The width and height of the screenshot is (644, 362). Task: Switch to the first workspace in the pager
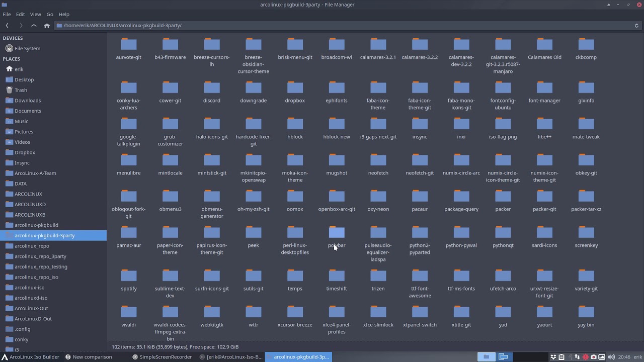[486, 357]
